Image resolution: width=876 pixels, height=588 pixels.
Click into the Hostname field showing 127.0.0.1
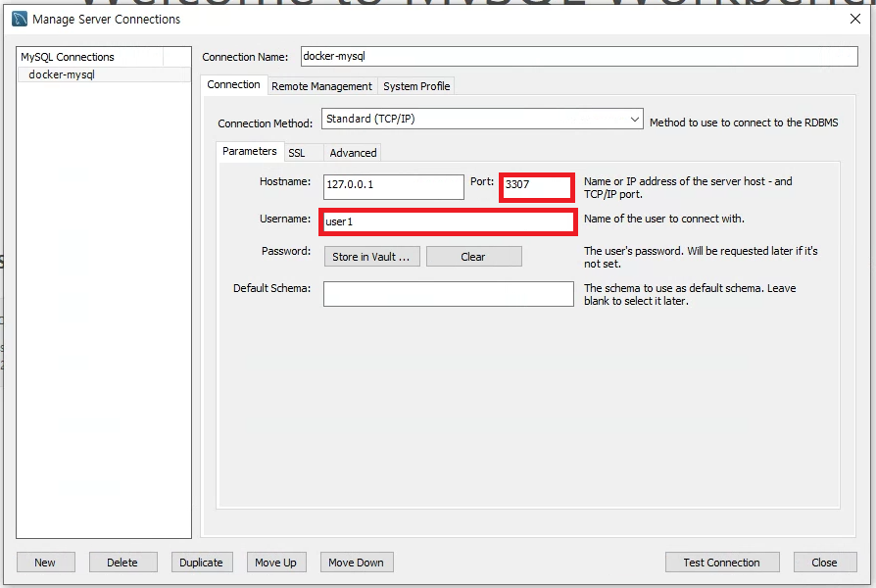tap(393, 186)
